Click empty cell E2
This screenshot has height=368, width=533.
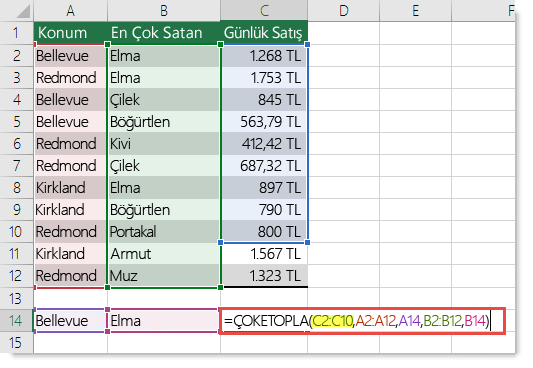[x=415, y=56]
